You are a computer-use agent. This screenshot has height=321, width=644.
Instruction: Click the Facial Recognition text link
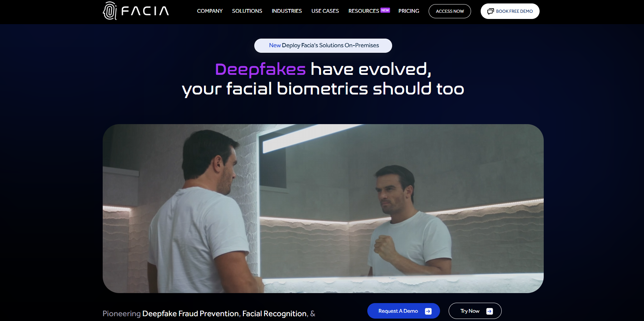tap(274, 314)
